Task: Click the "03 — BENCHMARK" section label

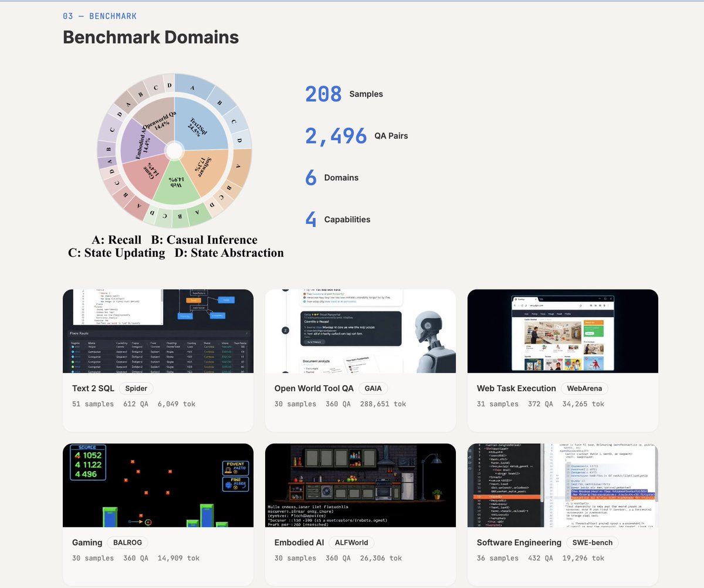Action: tap(100, 16)
